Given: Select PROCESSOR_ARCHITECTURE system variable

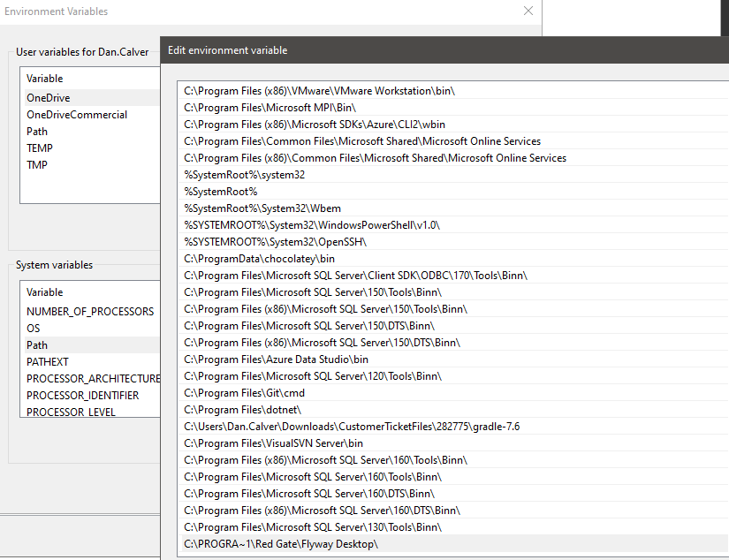Looking at the screenshot, I should (90, 378).
